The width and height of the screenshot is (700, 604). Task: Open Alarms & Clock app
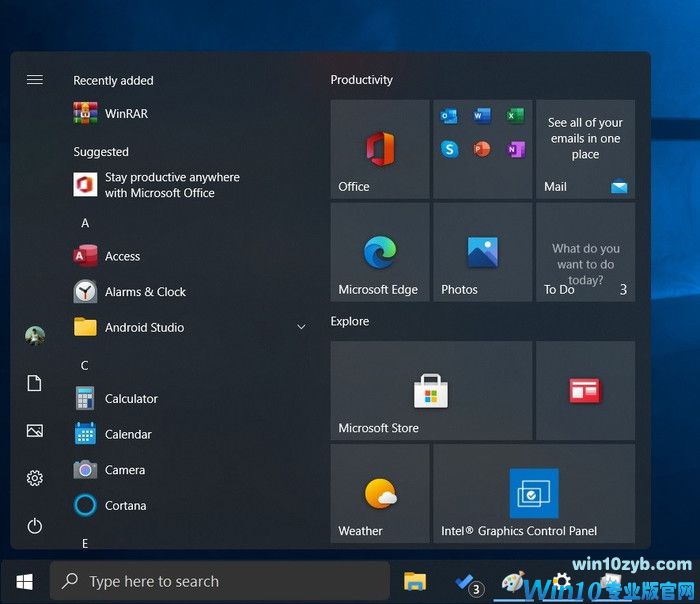(145, 292)
